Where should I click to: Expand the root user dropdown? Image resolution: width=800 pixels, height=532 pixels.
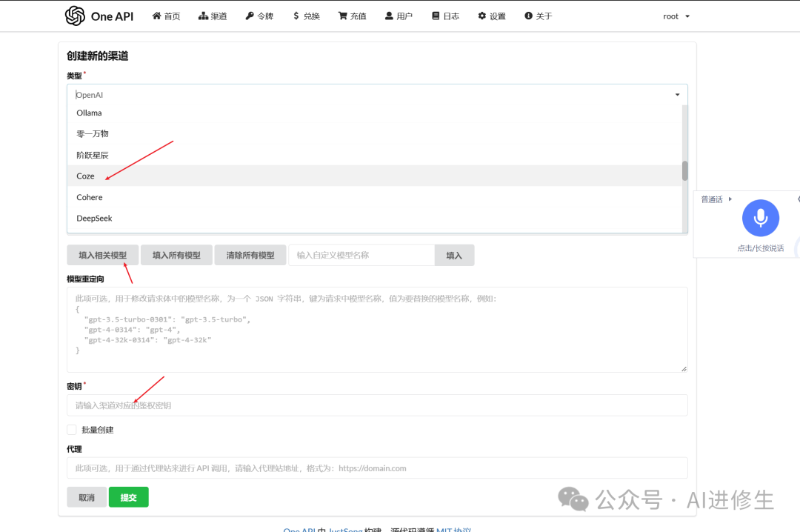pos(676,16)
